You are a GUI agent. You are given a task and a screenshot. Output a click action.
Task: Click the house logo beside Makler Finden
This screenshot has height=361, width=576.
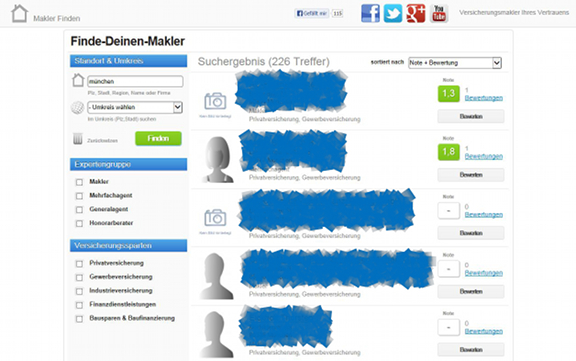(x=19, y=14)
